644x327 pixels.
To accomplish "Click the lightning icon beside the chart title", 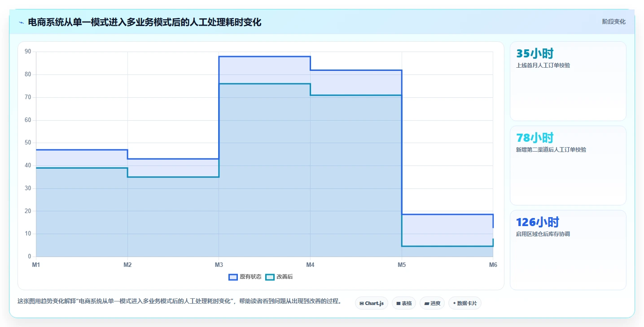I will pyautogui.click(x=22, y=22).
